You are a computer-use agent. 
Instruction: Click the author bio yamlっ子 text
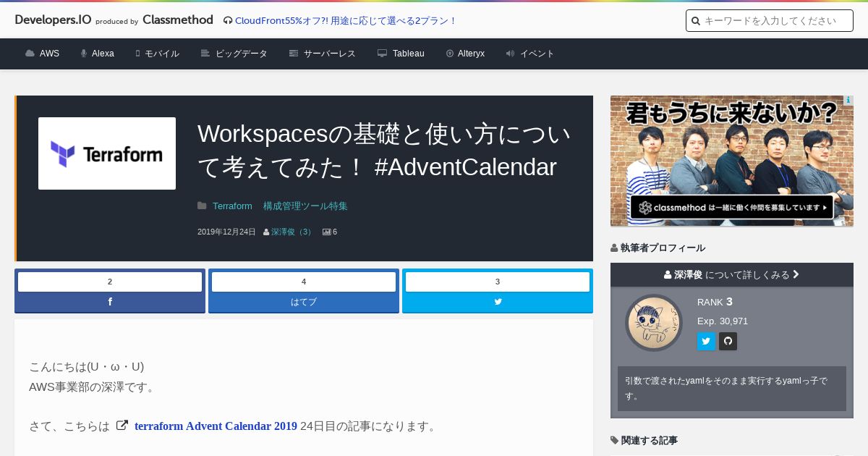click(x=732, y=388)
